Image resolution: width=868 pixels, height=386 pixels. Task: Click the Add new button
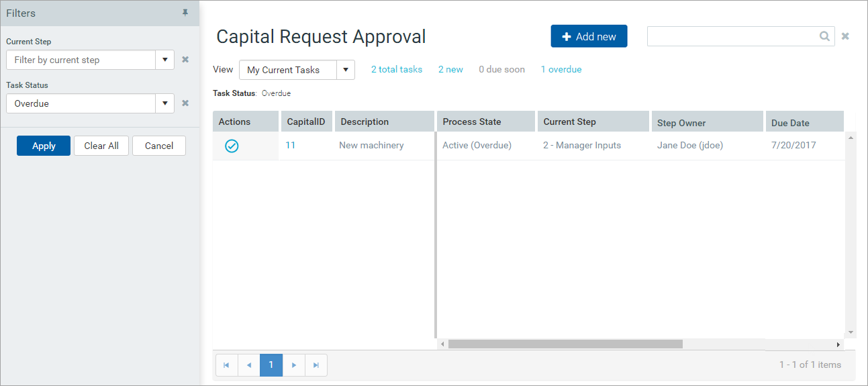click(x=589, y=36)
